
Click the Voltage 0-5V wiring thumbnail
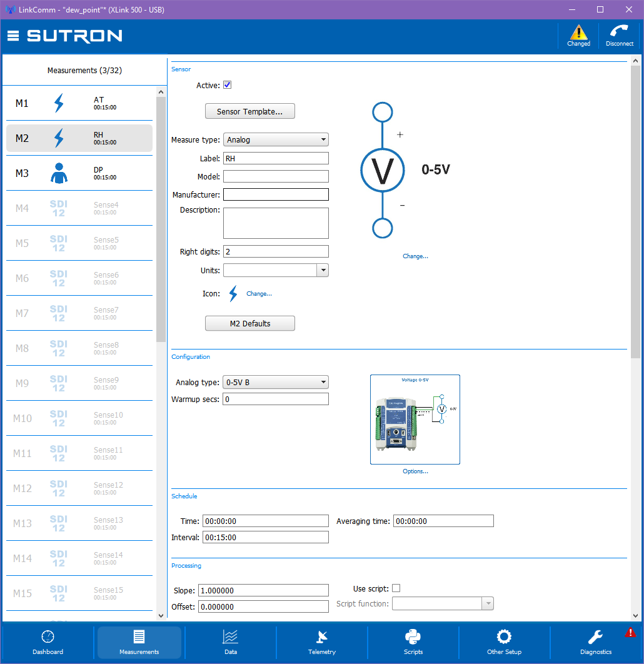pyautogui.click(x=415, y=420)
